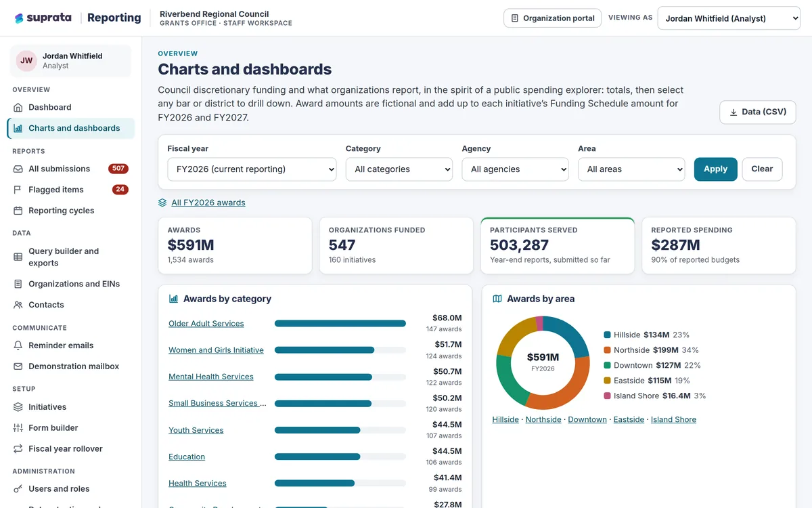Click the Eastside link under the donut chart
Viewport: 812px width, 508px height.
coord(629,419)
